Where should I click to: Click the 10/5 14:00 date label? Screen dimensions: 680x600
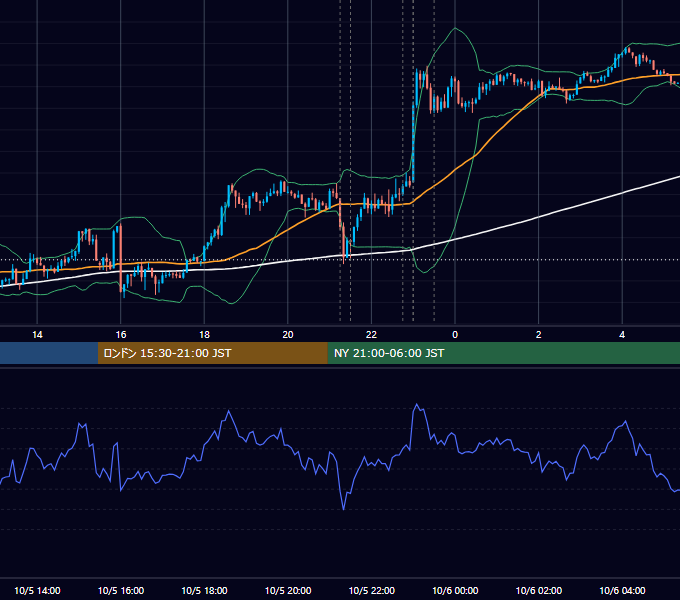coord(37,590)
